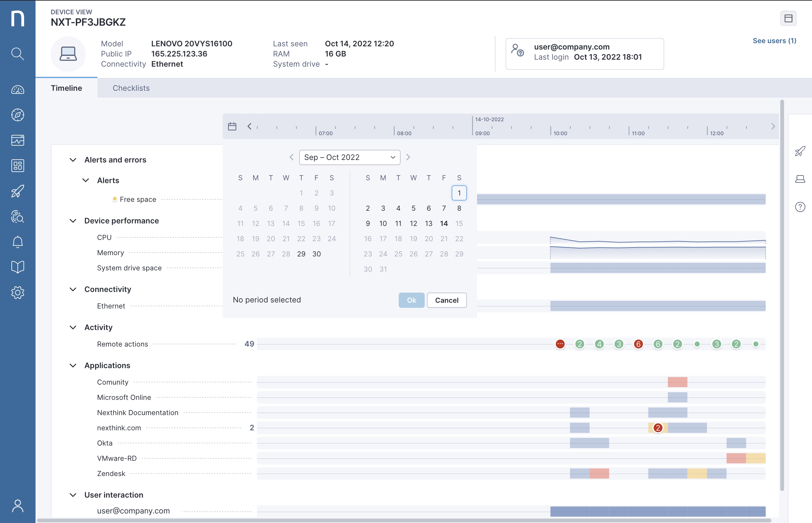The width and height of the screenshot is (812, 523).
Task: Open the book documentation icon
Action: point(17,267)
